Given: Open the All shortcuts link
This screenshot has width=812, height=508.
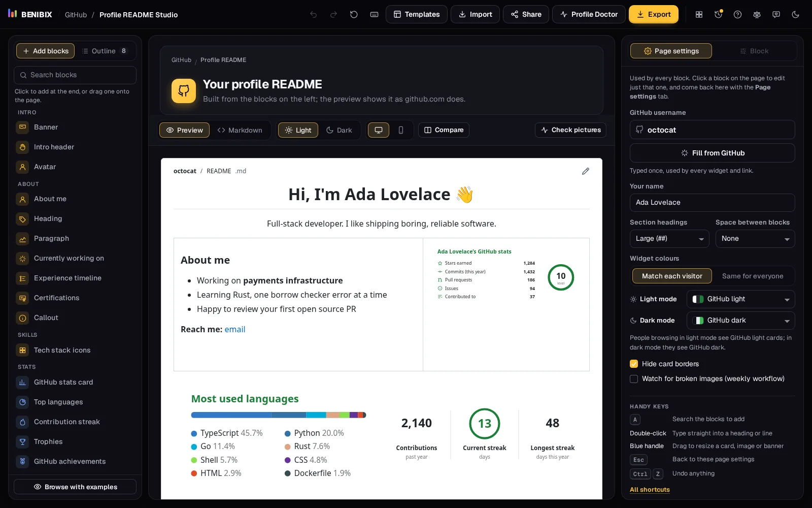Looking at the screenshot, I should point(650,490).
